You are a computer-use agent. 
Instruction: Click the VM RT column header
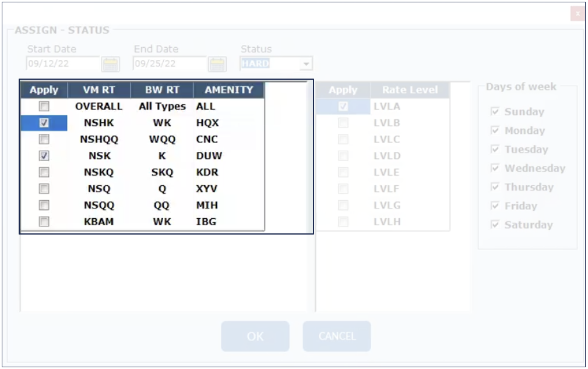pos(98,90)
